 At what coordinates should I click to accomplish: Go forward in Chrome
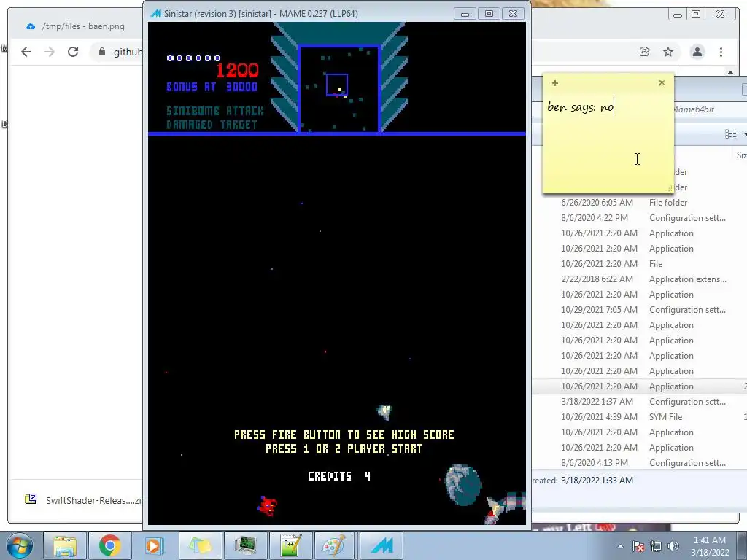[x=50, y=52]
